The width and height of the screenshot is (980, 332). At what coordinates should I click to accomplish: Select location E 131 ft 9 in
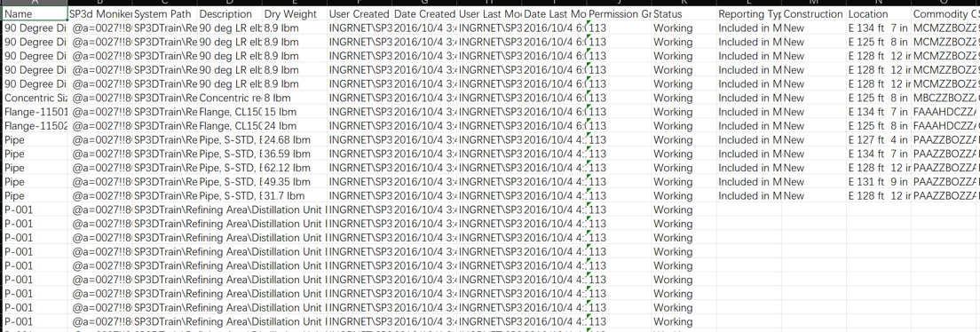pyautogui.click(x=880, y=182)
